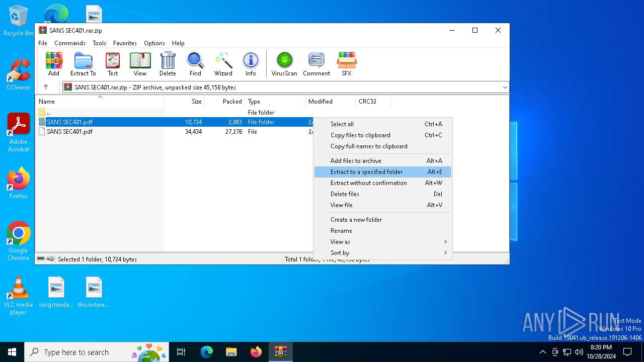The image size is (644, 362).
Task: Open the File menu
Action: click(43, 43)
